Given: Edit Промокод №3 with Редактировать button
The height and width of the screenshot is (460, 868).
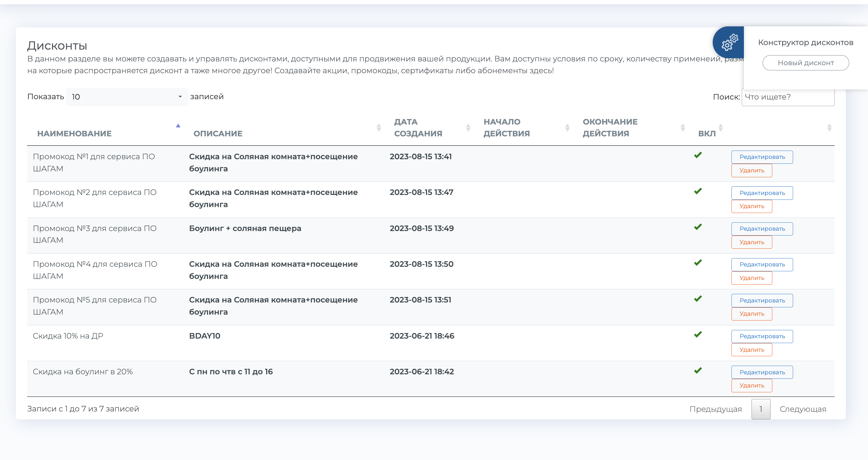Looking at the screenshot, I should (x=762, y=229).
